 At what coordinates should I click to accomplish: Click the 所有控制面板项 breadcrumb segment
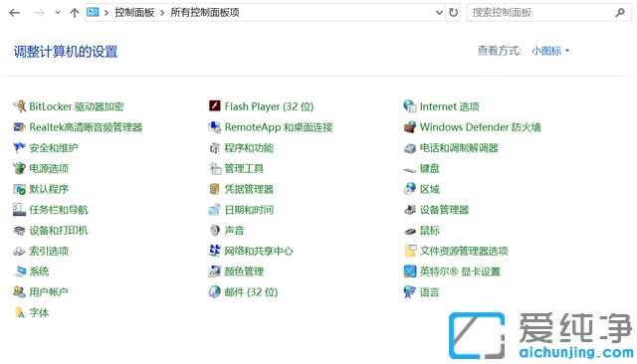pyautogui.click(x=205, y=13)
